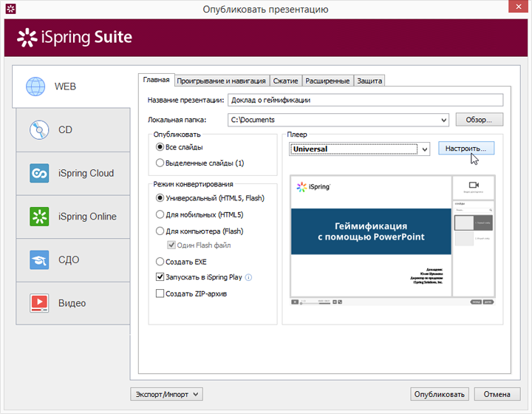Viewport: 532px width, 414px height.
Task: Click the preview player progress bar
Action: (x=316, y=302)
